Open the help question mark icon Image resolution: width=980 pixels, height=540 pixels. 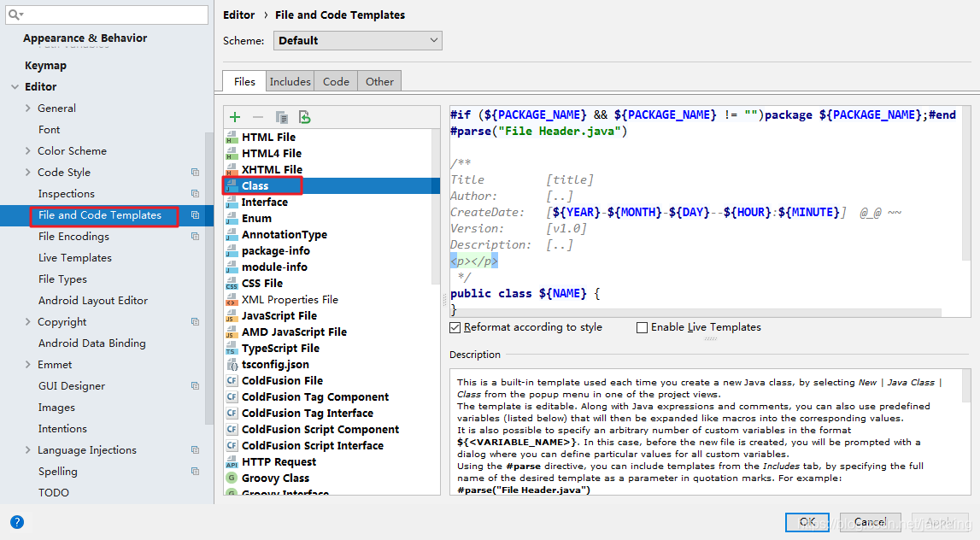coord(17,522)
